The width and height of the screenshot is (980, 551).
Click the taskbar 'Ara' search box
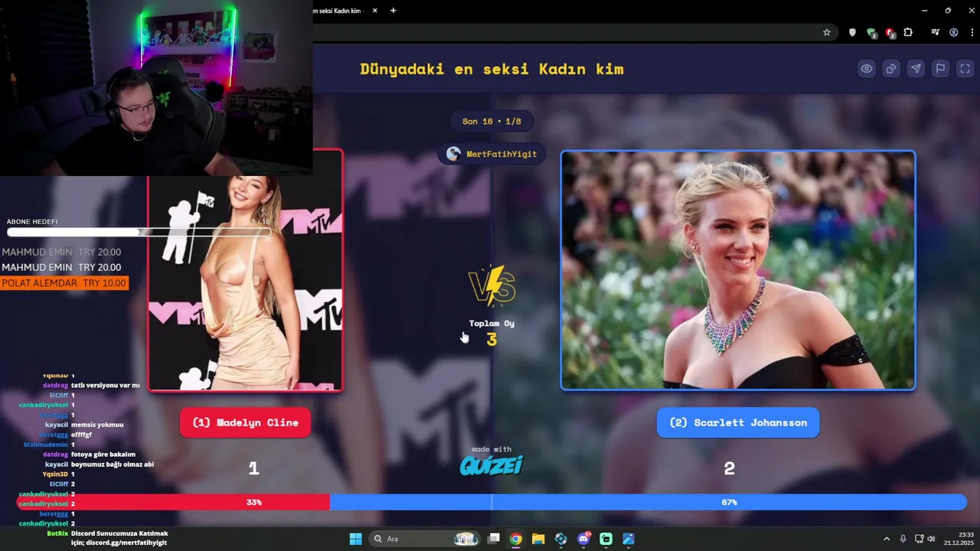[x=424, y=539]
